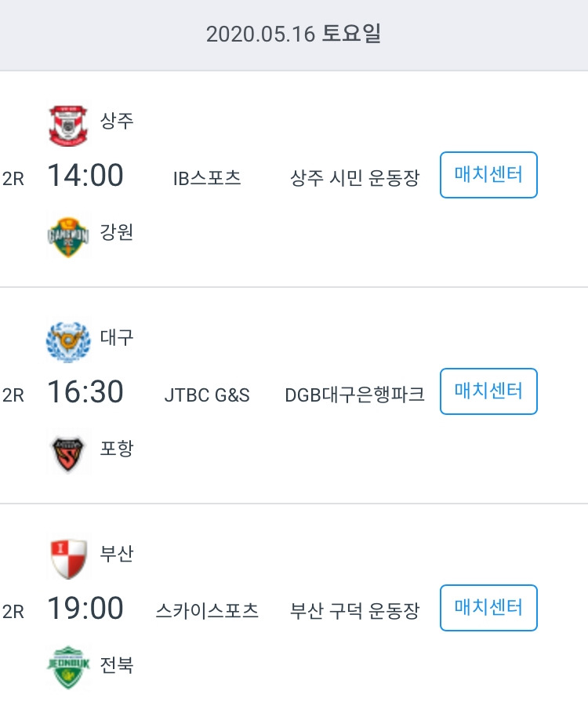The image size is (588, 713).
Task: Click the Gangwon FC crest icon
Action: tap(68, 237)
